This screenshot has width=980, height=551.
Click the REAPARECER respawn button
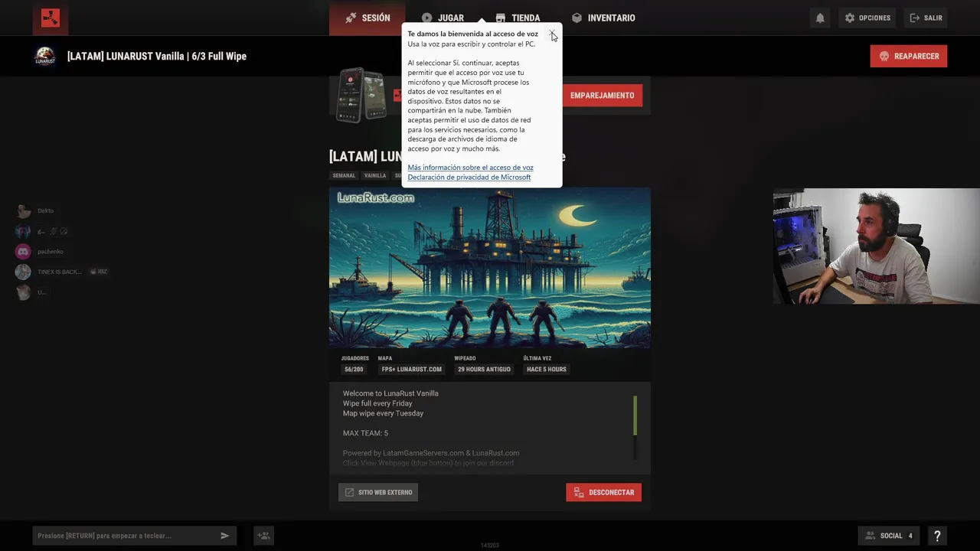pos(909,56)
